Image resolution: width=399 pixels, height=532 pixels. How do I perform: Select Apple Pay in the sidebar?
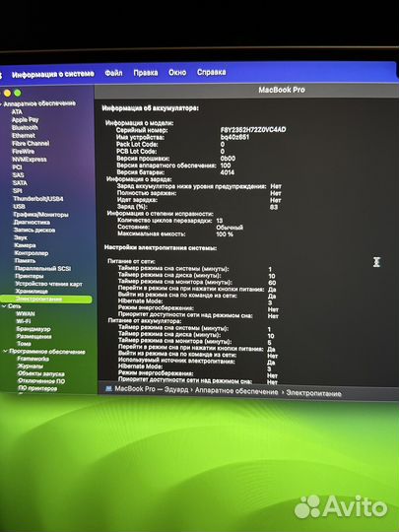[x=25, y=120]
